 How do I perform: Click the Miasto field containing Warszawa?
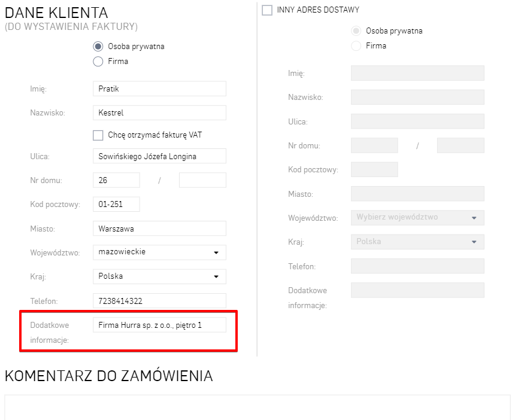[x=159, y=229]
